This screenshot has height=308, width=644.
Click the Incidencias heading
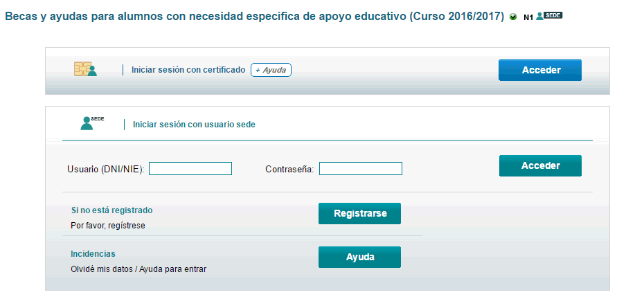tap(93, 254)
